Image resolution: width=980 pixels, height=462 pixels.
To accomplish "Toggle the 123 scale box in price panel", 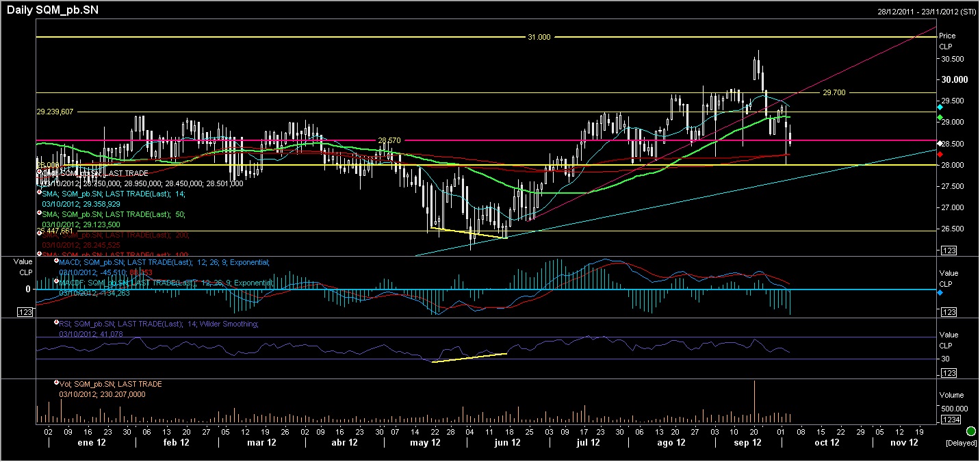I will pyautogui.click(x=949, y=251).
